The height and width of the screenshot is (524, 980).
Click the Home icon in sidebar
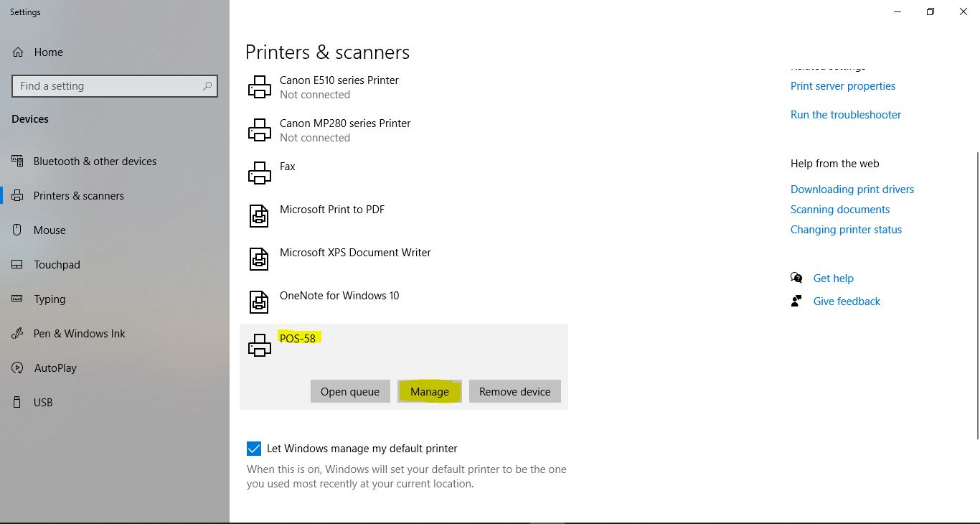(x=18, y=52)
